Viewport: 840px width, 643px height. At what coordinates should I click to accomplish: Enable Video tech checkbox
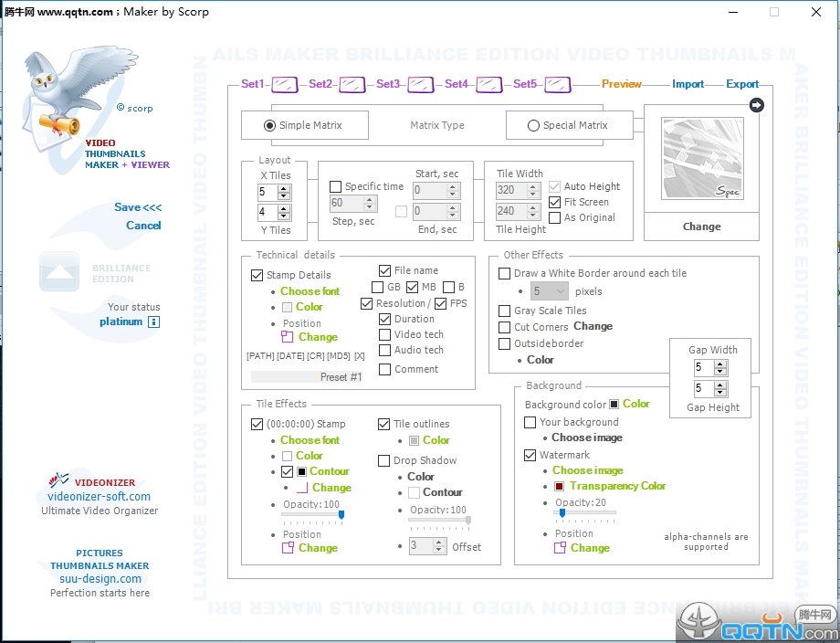pyautogui.click(x=384, y=334)
